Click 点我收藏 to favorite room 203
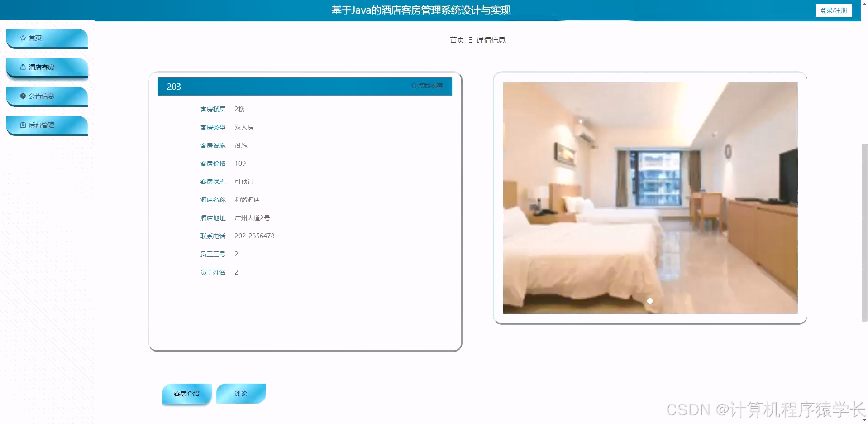 (427, 86)
